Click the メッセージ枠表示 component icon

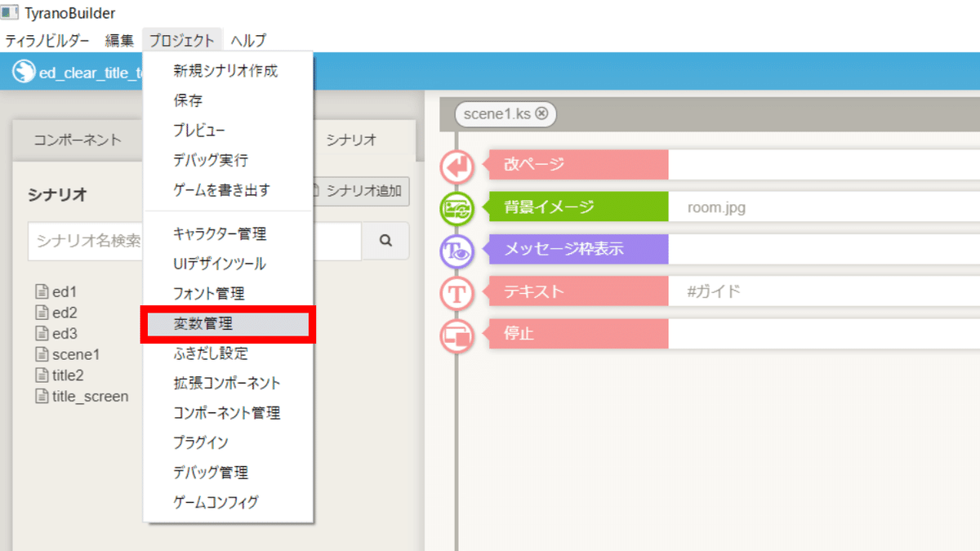coord(457,251)
